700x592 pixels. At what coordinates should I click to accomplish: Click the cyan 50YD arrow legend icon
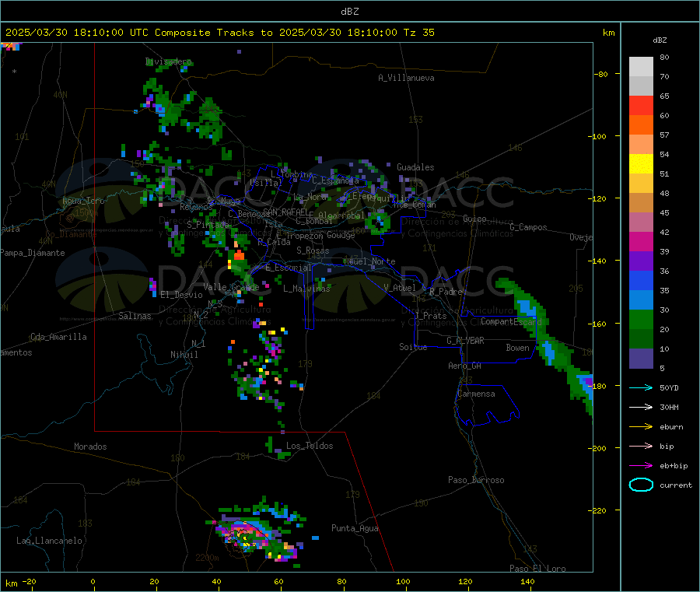click(641, 387)
